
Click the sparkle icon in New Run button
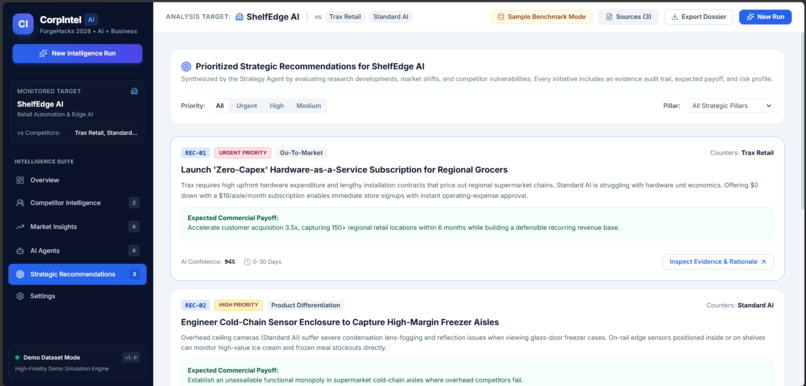[x=750, y=17]
